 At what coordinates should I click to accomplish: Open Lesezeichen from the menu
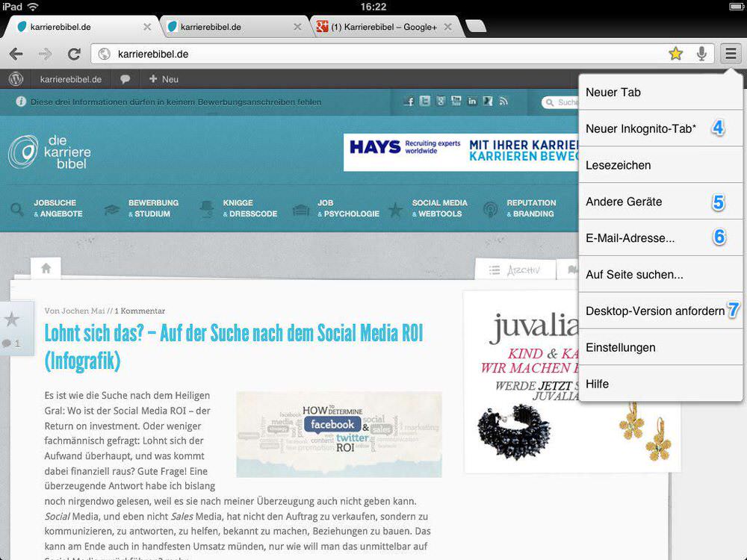coord(660,165)
